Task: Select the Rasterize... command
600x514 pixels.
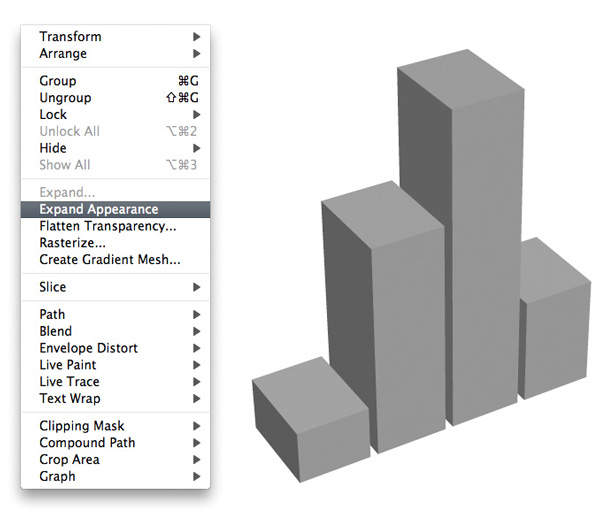Action: coord(116,243)
